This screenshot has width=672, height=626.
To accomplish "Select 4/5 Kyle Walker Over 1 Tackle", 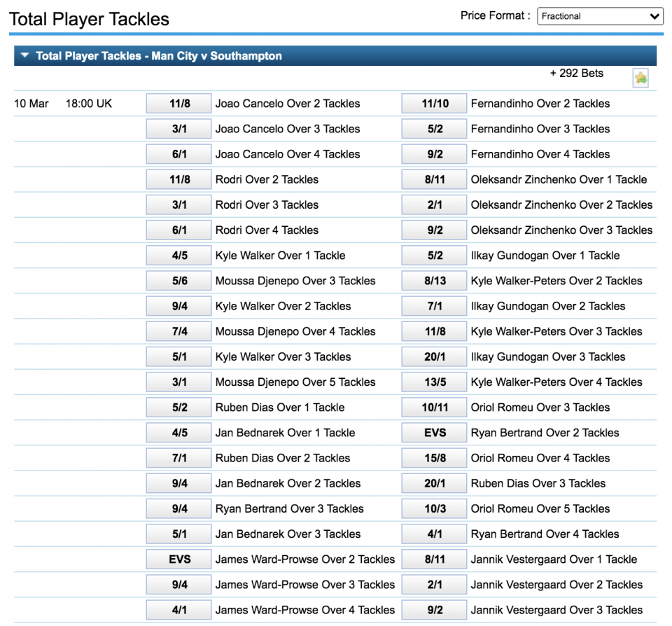I will pyautogui.click(x=178, y=255).
